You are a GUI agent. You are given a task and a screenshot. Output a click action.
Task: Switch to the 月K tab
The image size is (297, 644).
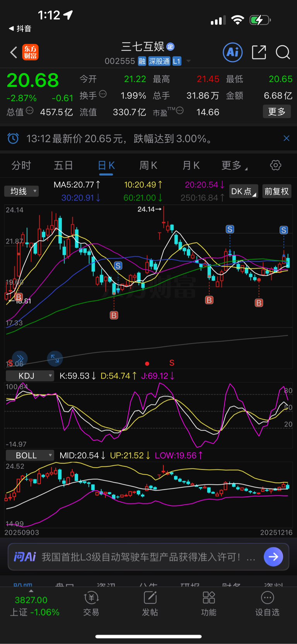(191, 166)
